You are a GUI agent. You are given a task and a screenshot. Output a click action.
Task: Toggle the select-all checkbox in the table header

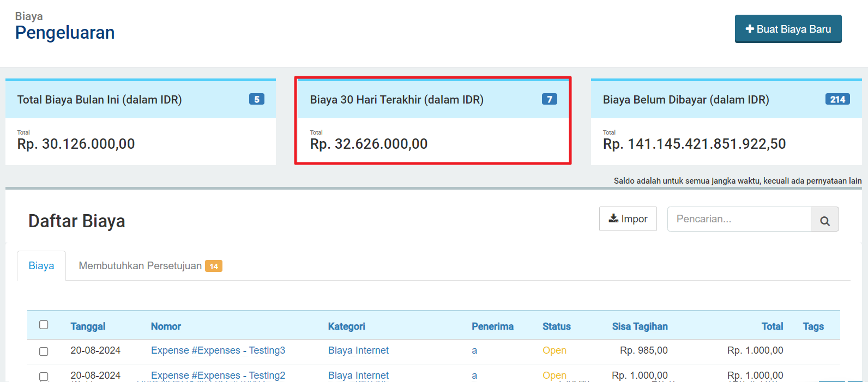(x=44, y=325)
